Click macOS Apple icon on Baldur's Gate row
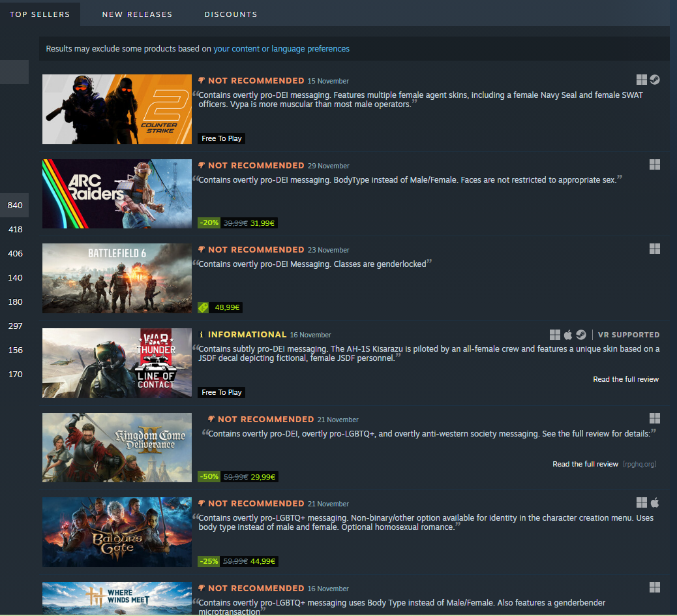The image size is (677, 616). coord(655,502)
